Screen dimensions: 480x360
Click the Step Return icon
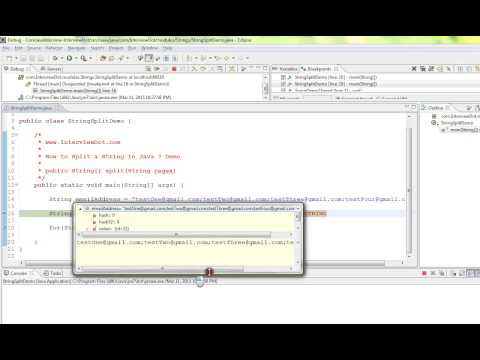coord(211,69)
